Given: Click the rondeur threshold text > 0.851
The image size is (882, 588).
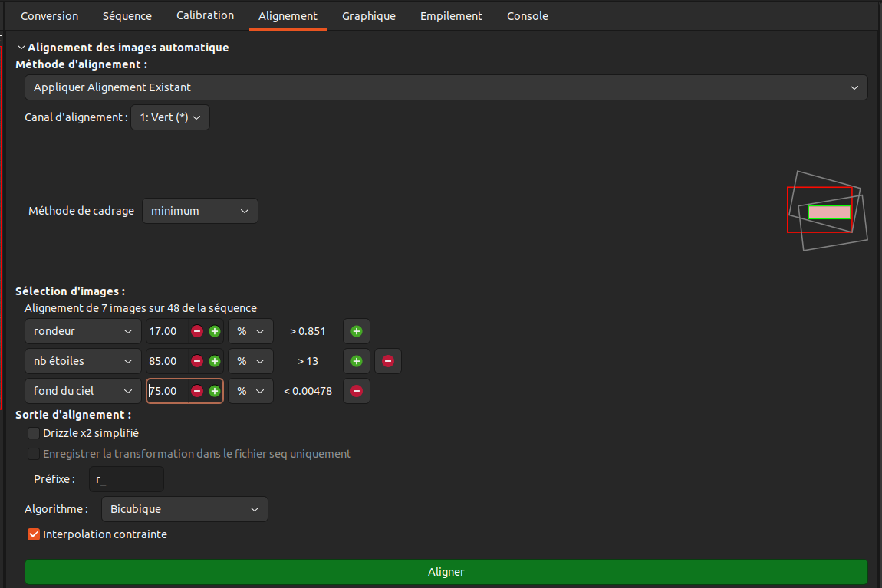Looking at the screenshot, I should pos(308,331).
